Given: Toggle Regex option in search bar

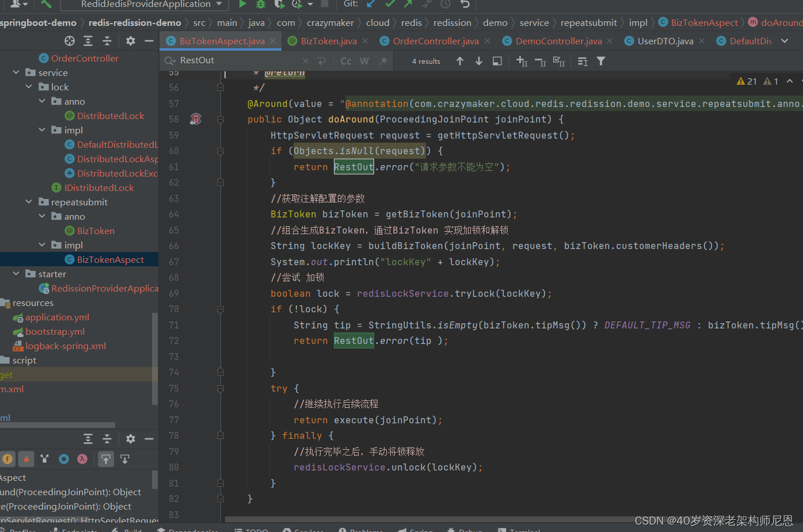Looking at the screenshot, I should point(383,61).
